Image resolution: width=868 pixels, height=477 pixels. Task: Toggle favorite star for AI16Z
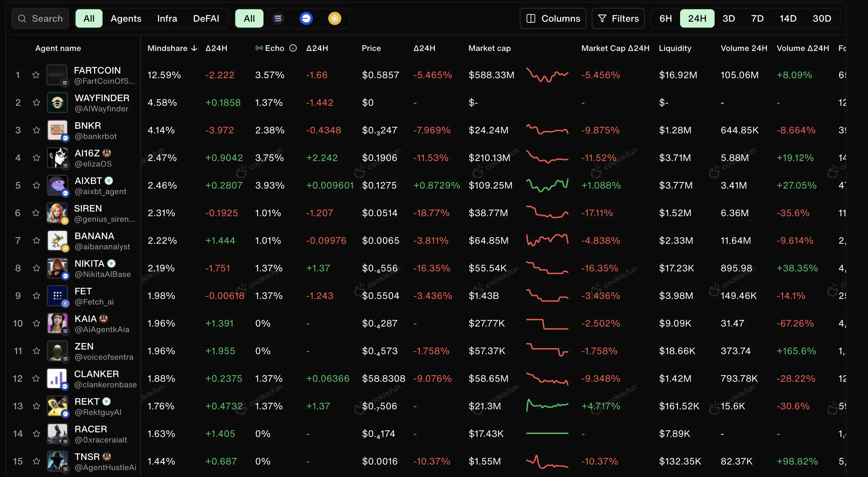coord(36,158)
